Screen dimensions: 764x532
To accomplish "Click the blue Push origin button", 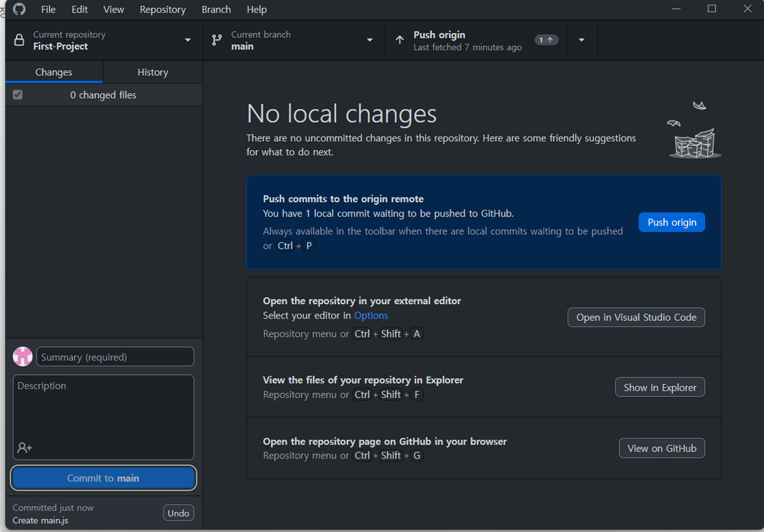I will [x=671, y=222].
